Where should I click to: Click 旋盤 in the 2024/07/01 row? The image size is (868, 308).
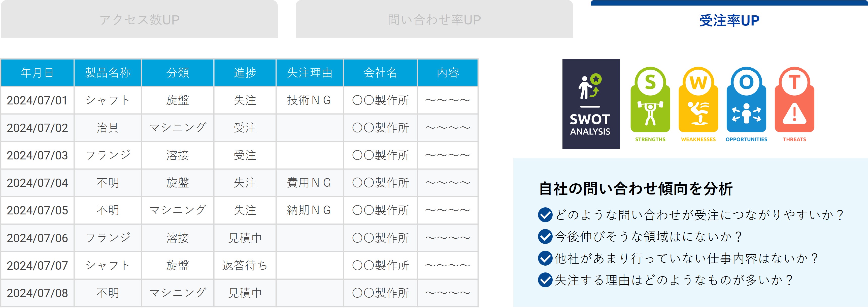178,100
